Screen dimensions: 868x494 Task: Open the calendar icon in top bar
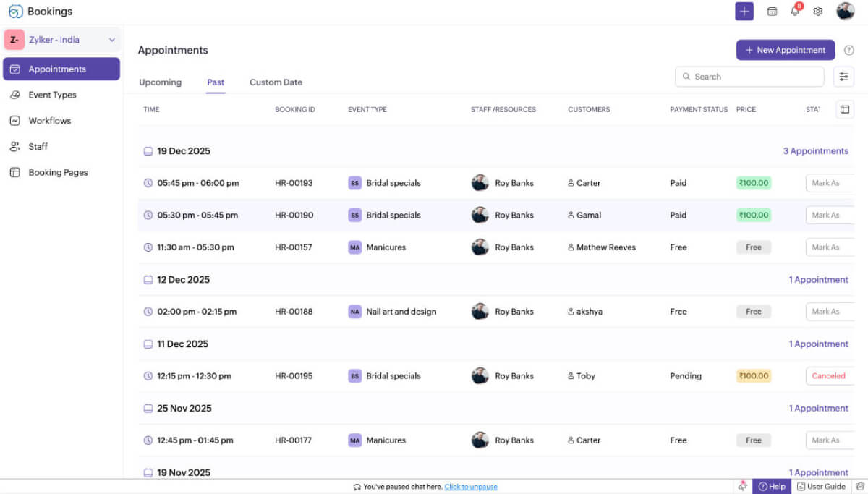pos(772,12)
